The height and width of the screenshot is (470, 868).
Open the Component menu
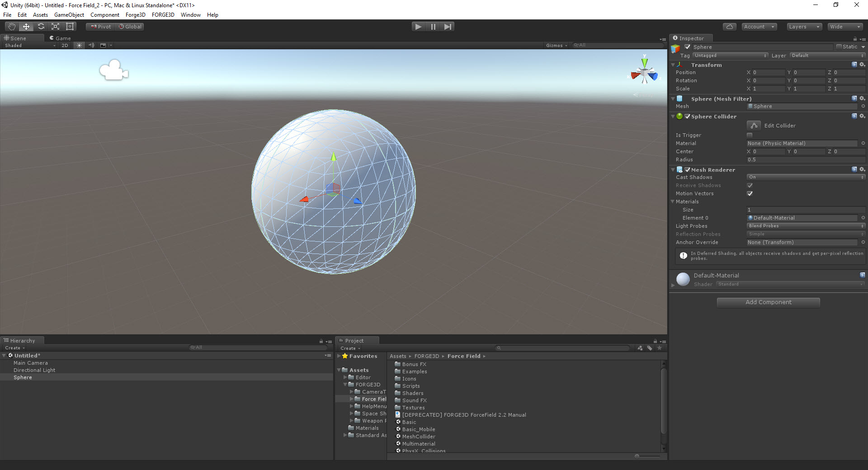(105, 15)
